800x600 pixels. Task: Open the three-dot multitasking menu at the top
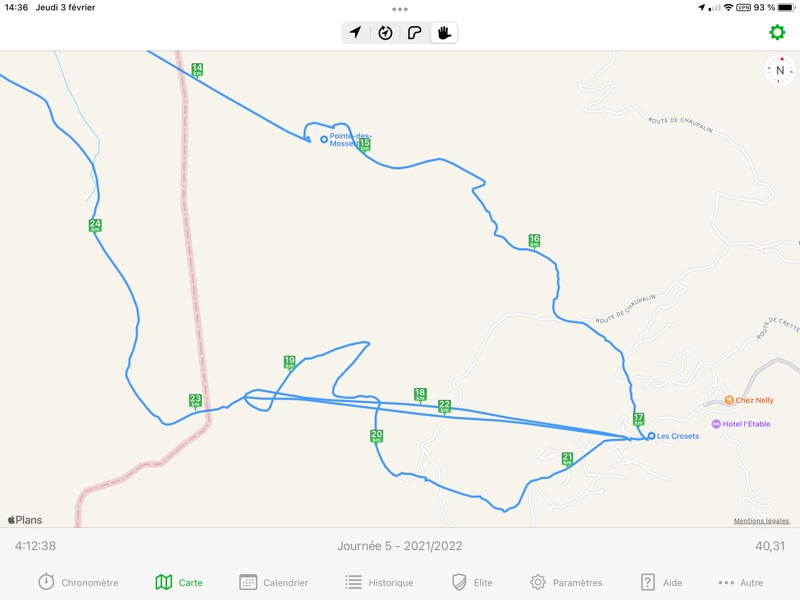(400, 9)
